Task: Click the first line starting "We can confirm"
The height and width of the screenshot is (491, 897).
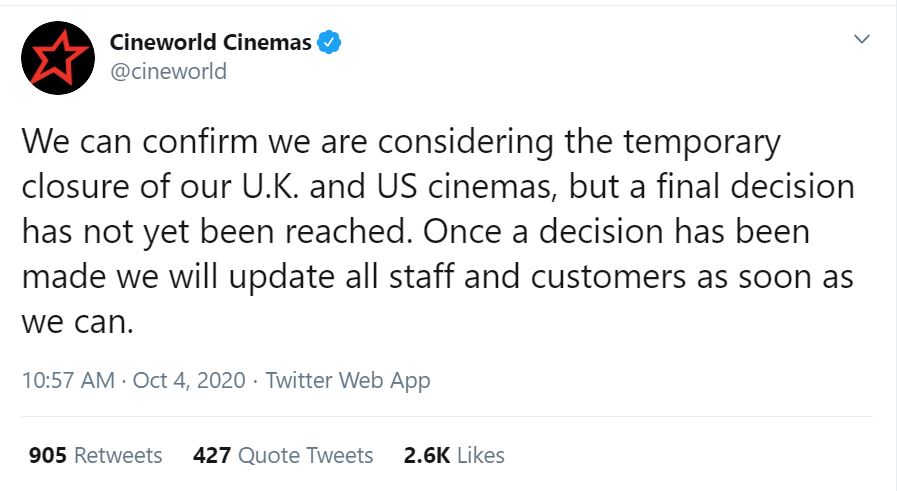Action: tap(400, 142)
